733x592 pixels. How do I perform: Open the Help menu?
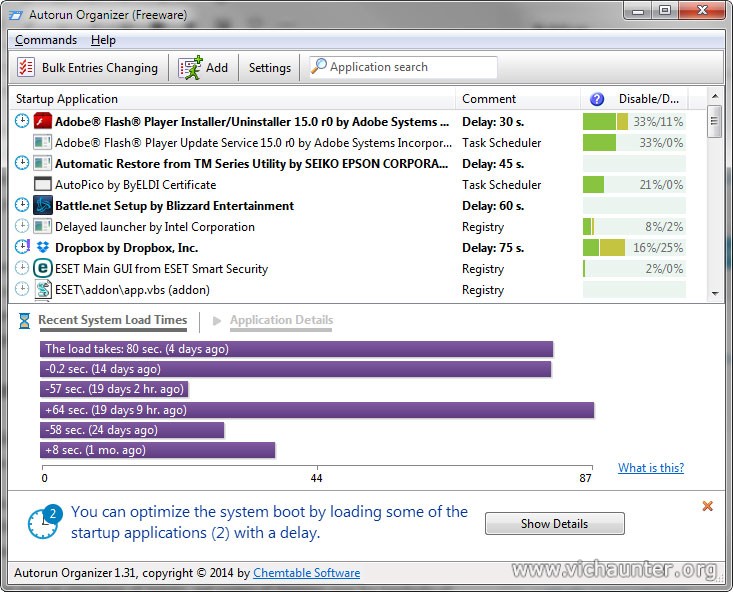(103, 40)
